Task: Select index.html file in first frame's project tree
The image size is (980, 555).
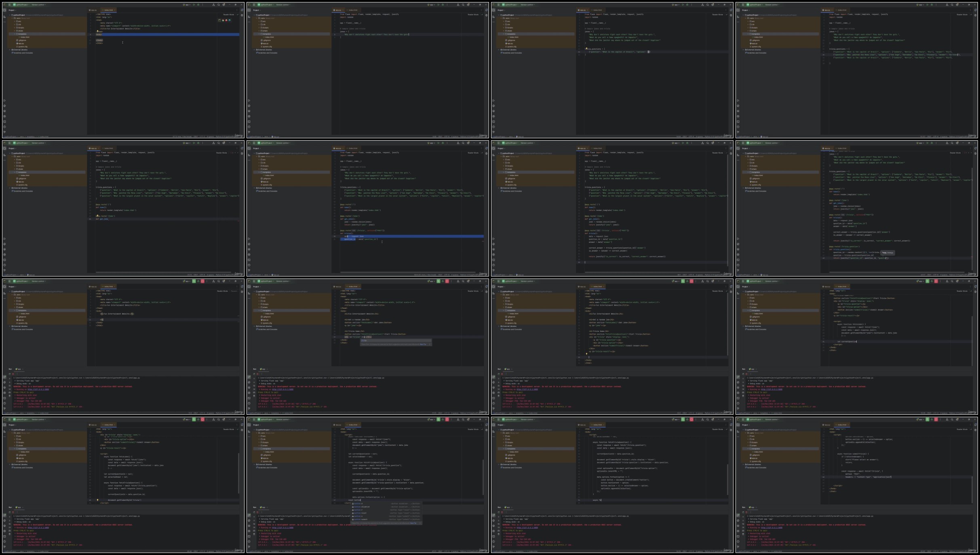Action: (24, 37)
